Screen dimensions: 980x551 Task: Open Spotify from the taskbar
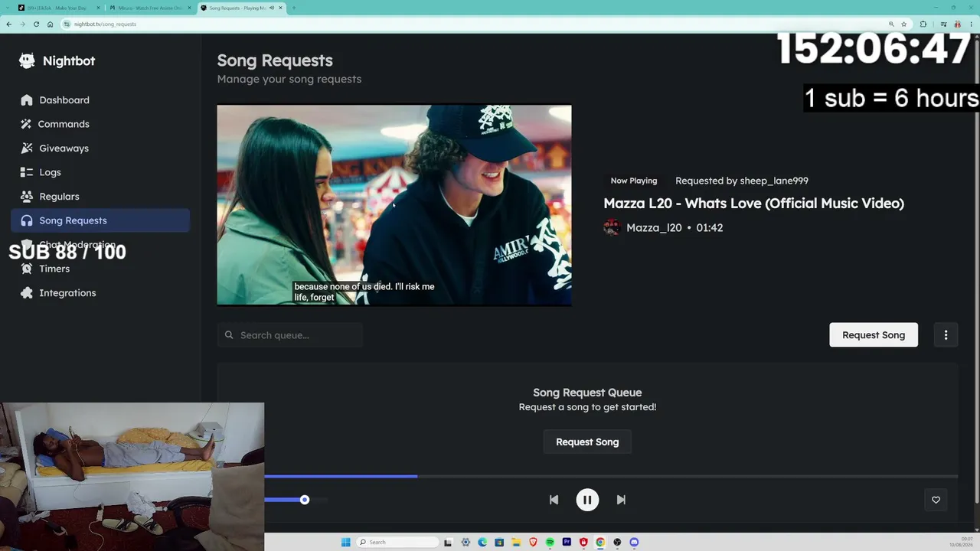(550, 543)
